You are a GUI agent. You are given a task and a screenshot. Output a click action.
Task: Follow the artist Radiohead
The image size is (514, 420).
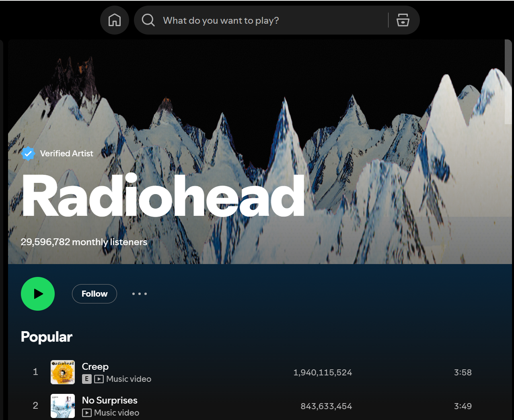pos(95,294)
